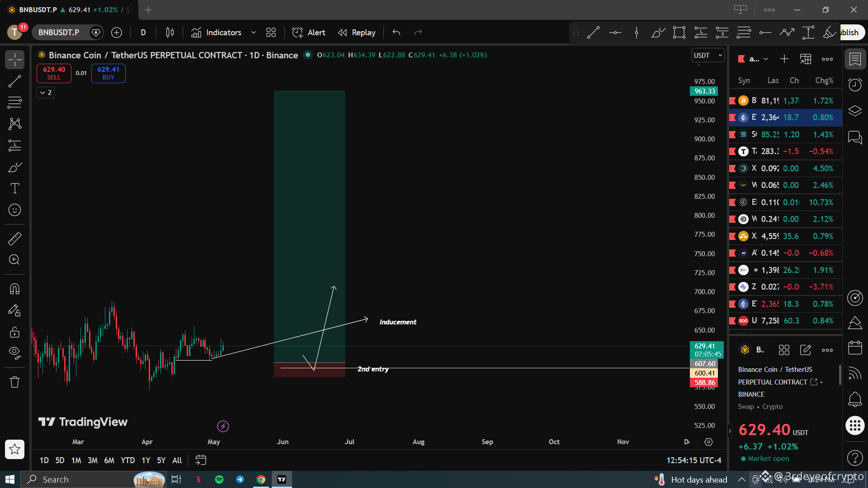Open the chats panel
The height and width of the screenshot is (488, 868).
pos(855,137)
